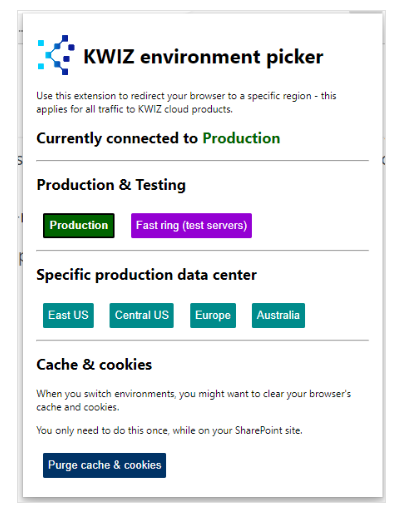Screen dimensions: 407x517
Task: Click the Specific production data center heading
Action: pos(147,275)
